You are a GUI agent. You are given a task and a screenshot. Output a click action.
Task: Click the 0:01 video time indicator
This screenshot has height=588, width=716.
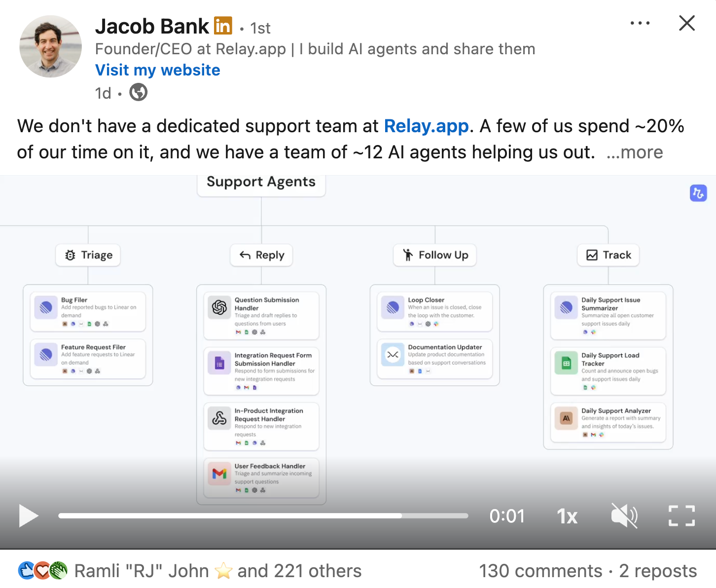pos(507,516)
